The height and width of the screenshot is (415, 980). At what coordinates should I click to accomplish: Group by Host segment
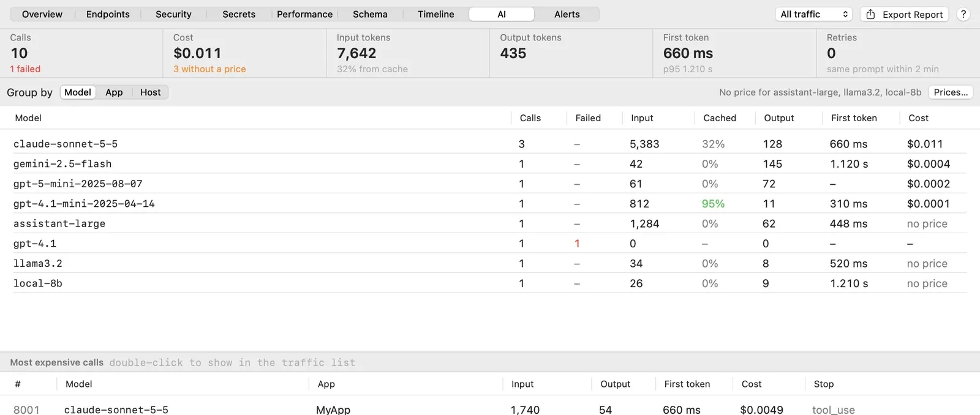click(150, 92)
